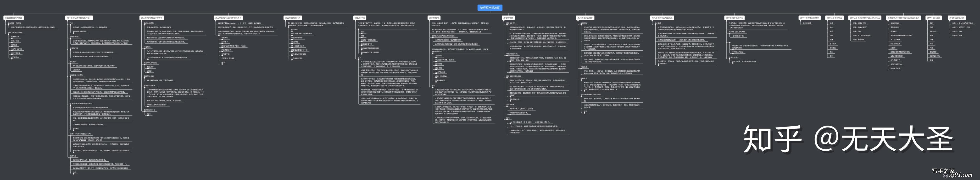This screenshot has width=980, height=180.
Task: Click the 情节笔记 node under 第十四章
Action: [x=894, y=32]
